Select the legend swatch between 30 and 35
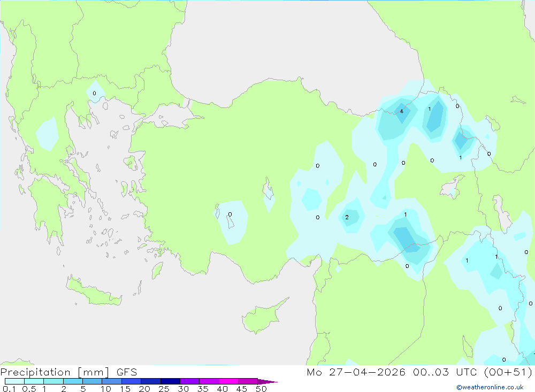Image resolution: width=535 pixels, height=392 pixels. 190,381
